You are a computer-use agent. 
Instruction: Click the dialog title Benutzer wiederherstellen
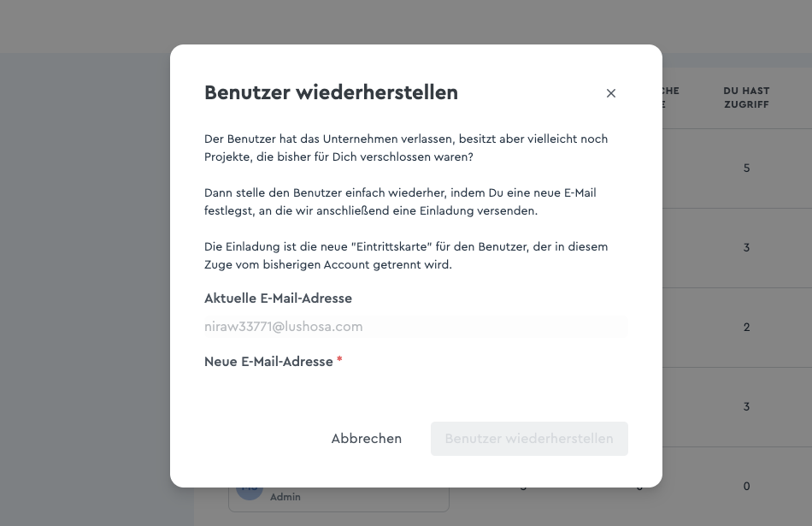pos(331,92)
